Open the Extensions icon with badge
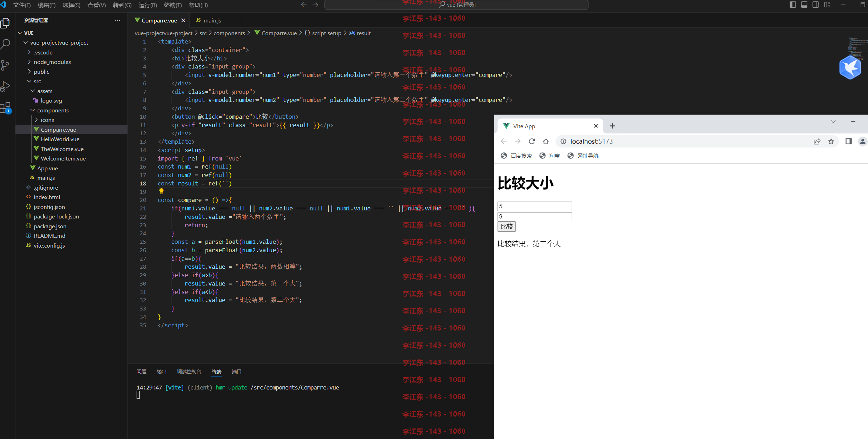 point(6,107)
